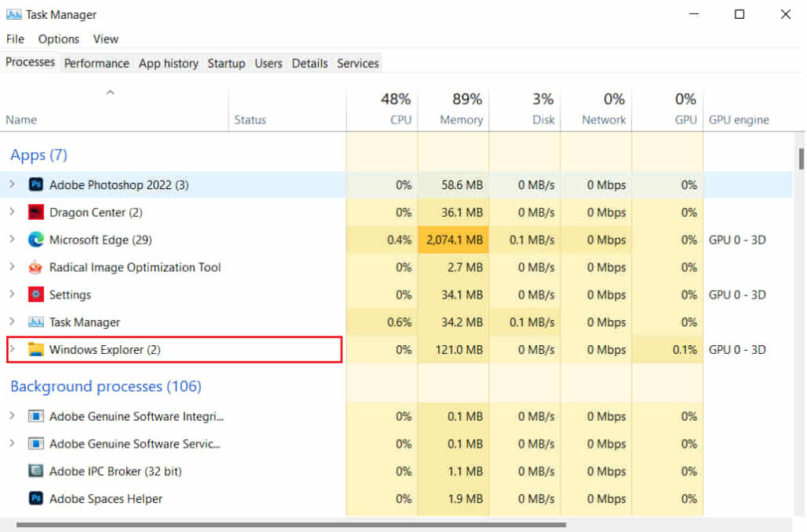Viewport: 807px width, 532px height.
Task: Click the 0.4% CPU cell for Edge
Action: 382,240
